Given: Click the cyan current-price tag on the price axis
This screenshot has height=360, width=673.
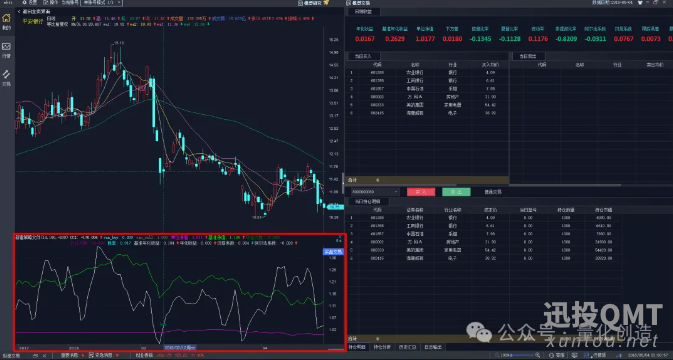Looking at the screenshot, I should pyautogui.click(x=335, y=207).
